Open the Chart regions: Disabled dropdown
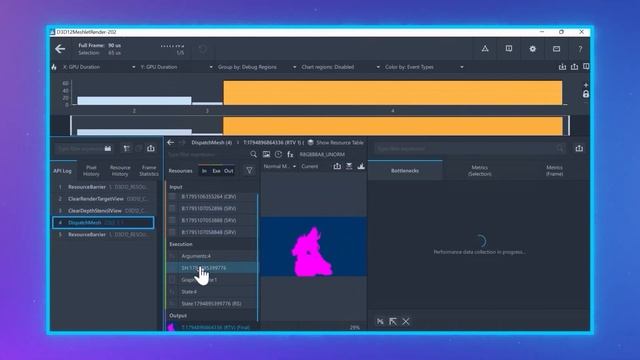 pyautogui.click(x=340, y=67)
